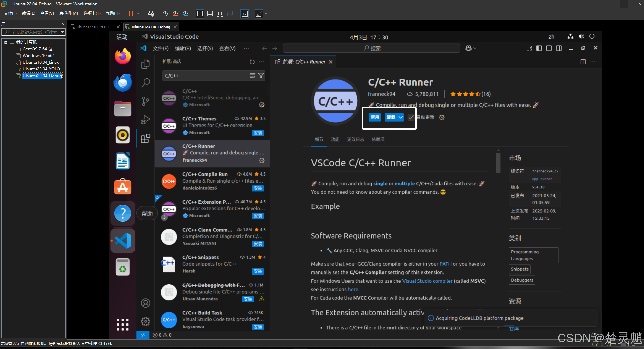Toggle the sound volume icon in Ubuntu panel
This screenshot has height=349, width=644.
click(581, 37)
